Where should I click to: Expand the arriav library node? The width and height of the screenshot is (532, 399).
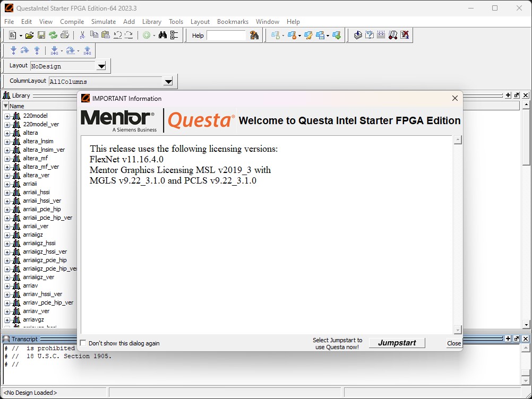coord(7,286)
